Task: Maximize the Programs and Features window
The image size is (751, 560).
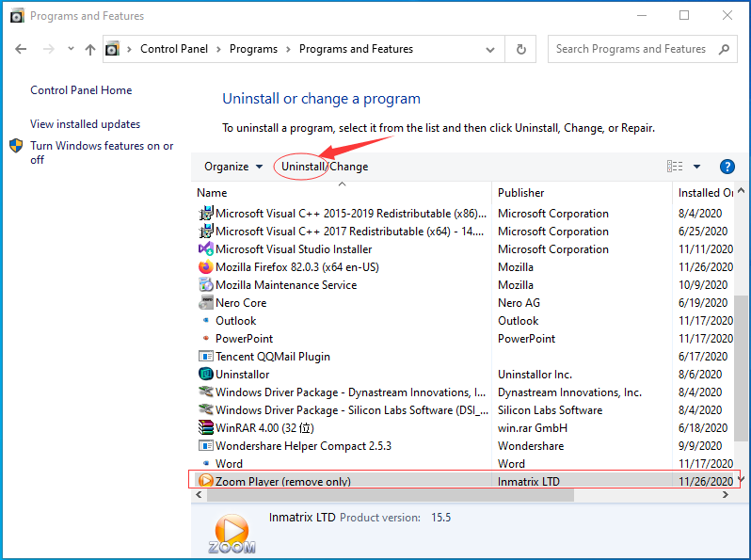Action: point(684,15)
